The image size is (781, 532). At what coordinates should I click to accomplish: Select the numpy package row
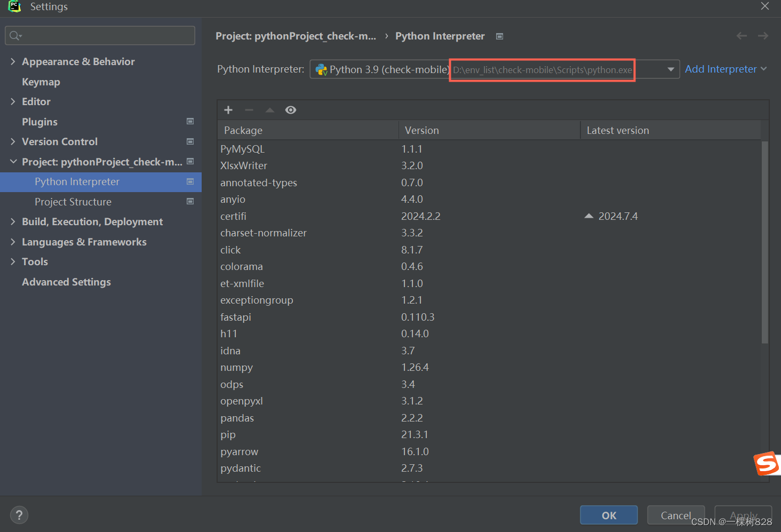[x=490, y=367]
